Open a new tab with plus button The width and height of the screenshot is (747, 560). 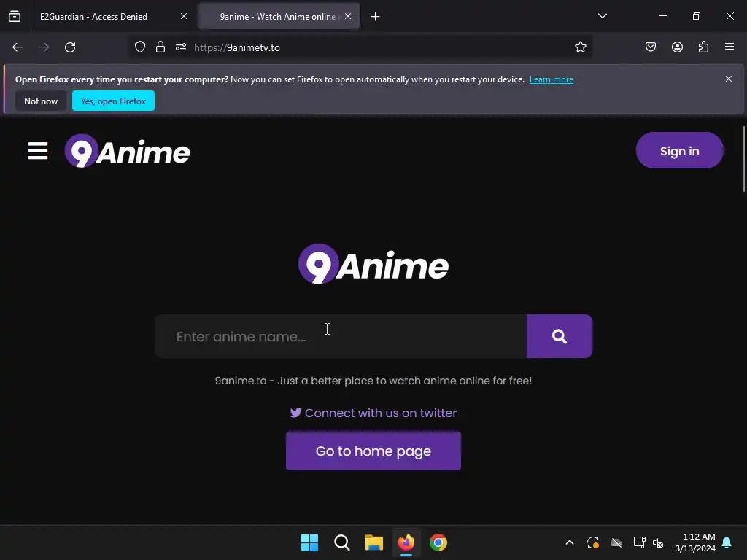pos(376,17)
